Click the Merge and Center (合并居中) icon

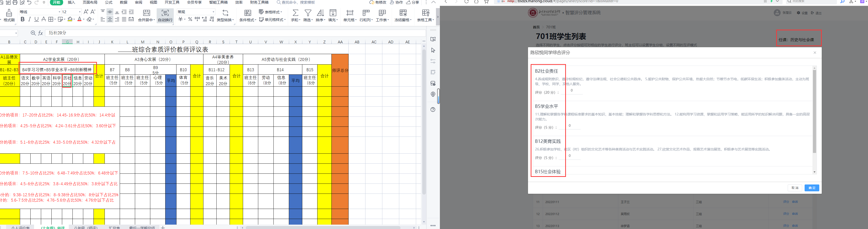(146, 13)
